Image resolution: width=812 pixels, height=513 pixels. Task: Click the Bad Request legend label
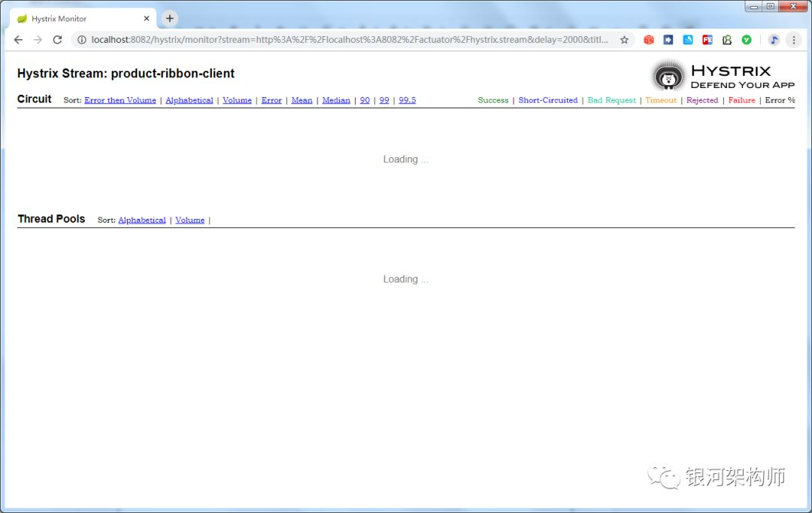pyautogui.click(x=611, y=101)
